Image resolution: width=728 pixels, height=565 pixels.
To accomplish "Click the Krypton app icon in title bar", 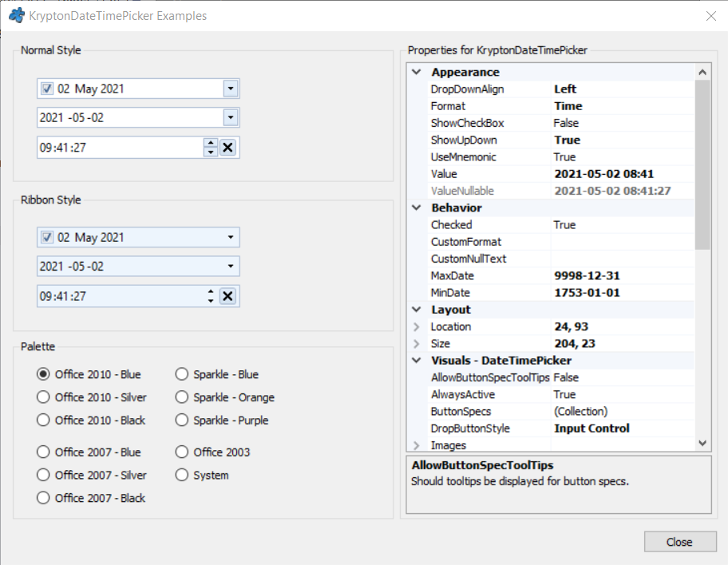I will pos(18,15).
